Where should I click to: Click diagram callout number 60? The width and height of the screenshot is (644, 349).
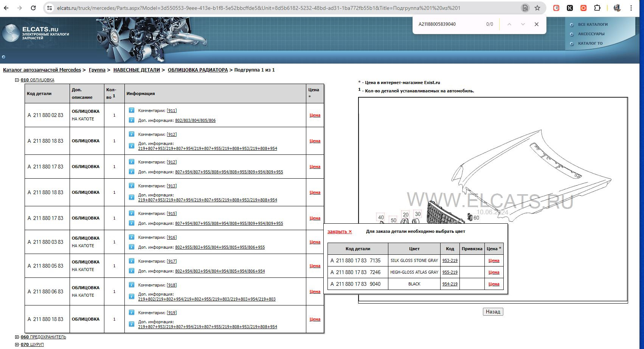click(x=476, y=218)
